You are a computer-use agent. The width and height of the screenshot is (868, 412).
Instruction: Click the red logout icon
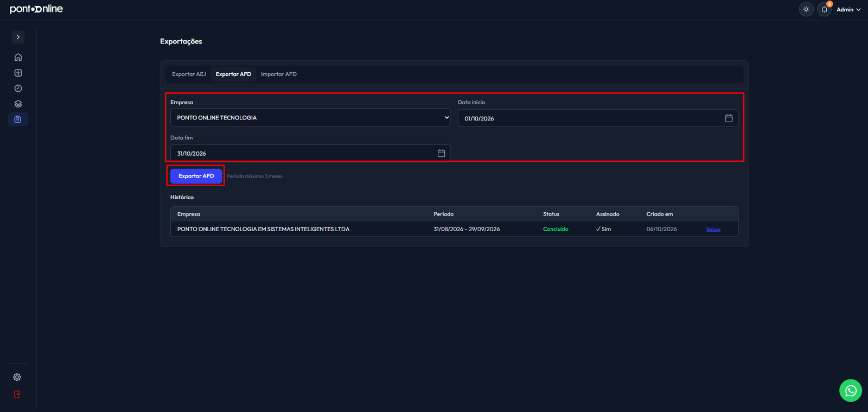tap(17, 395)
